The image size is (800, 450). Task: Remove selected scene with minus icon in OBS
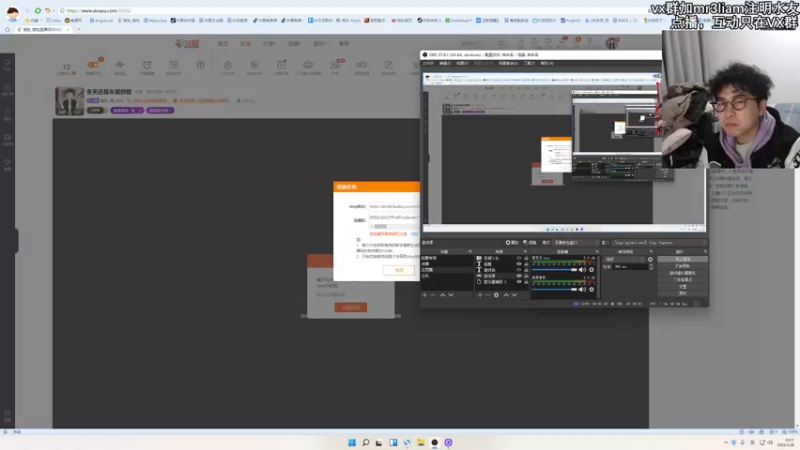click(x=433, y=295)
